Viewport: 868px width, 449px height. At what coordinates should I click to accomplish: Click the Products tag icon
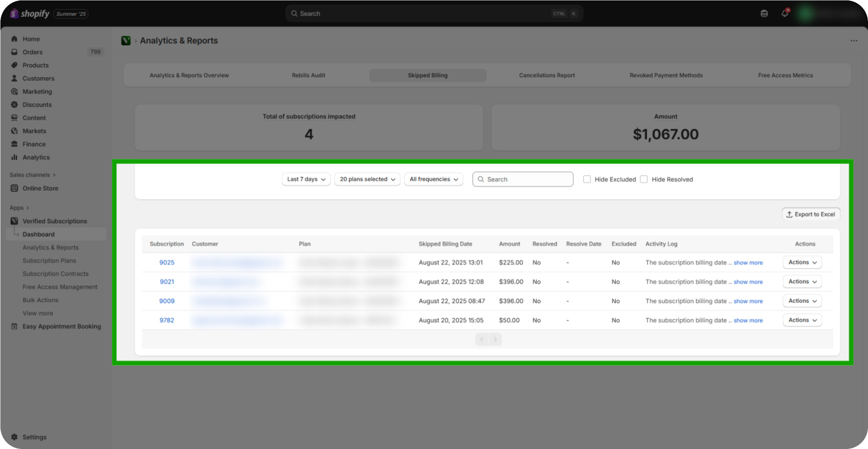[14, 65]
